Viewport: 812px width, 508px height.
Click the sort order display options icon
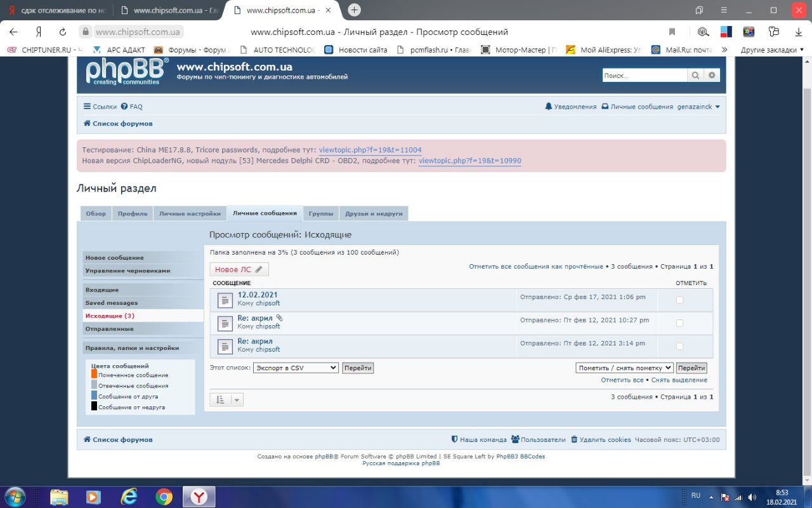pos(220,399)
